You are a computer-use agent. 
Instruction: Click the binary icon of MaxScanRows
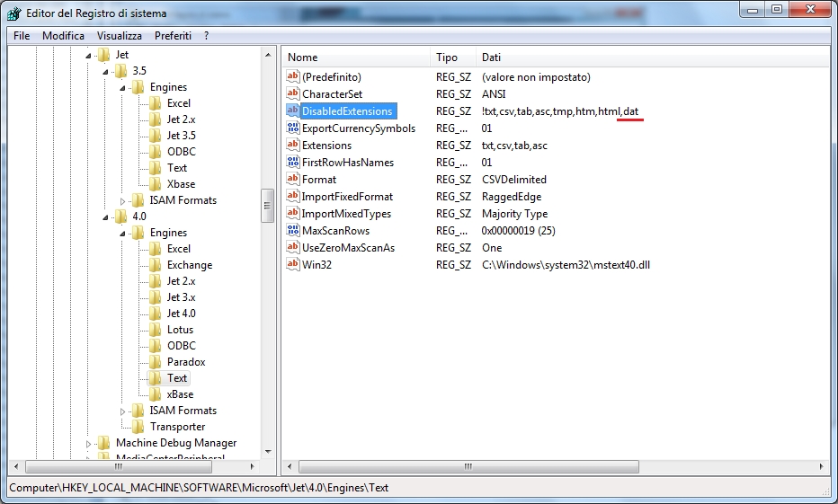pos(293,230)
